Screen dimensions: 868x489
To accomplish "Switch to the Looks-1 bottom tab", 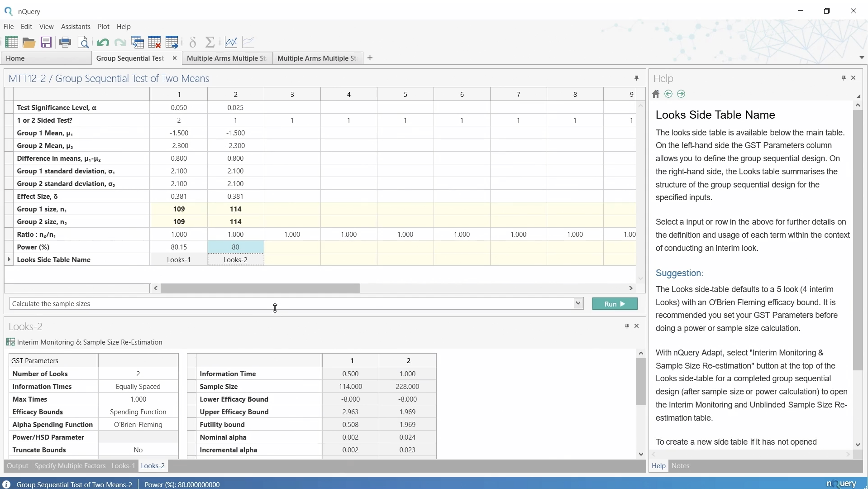I will tap(123, 466).
